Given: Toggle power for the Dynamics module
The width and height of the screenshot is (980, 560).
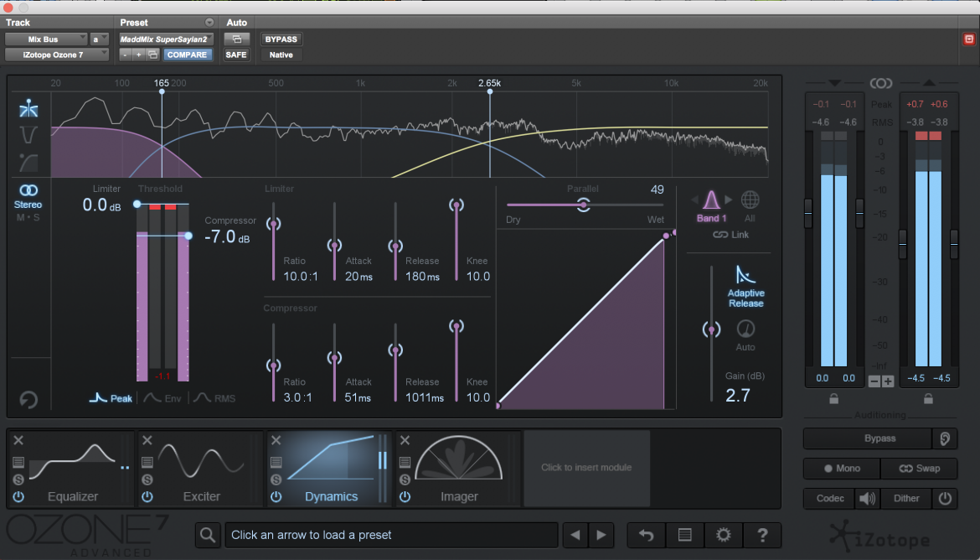Looking at the screenshot, I should [x=276, y=497].
